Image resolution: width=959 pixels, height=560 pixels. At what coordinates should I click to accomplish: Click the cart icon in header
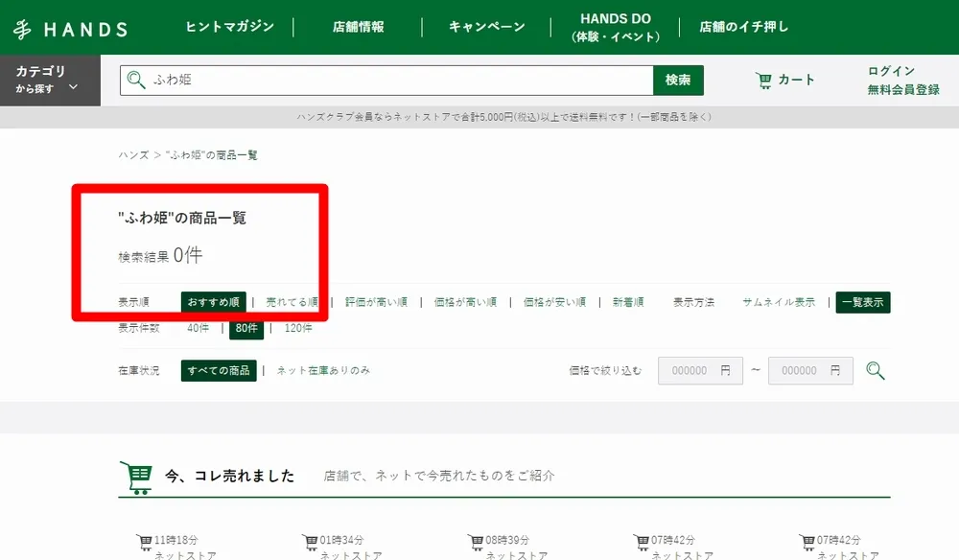(763, 81)
